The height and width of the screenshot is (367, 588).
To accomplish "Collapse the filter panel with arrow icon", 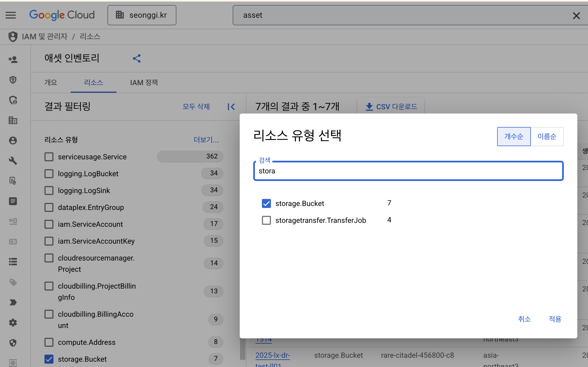I will tap(231, 107).
